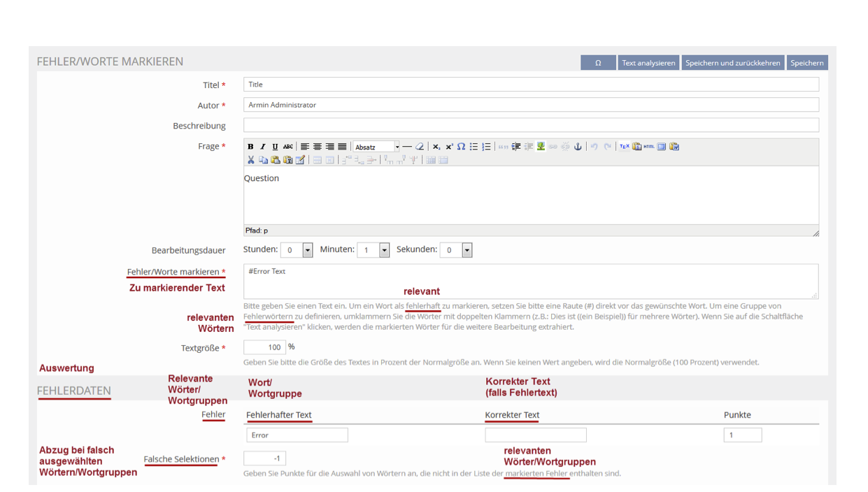Focus the Korrekter Text input box
868x492 pixels.
pos(535,435)
